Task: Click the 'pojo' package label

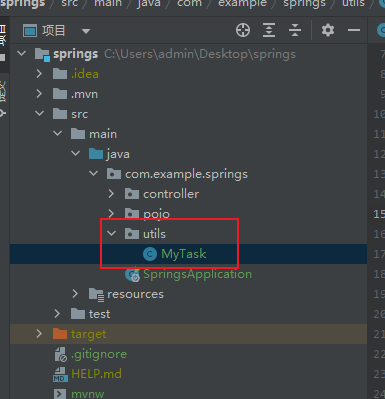Action: [156, 213]
